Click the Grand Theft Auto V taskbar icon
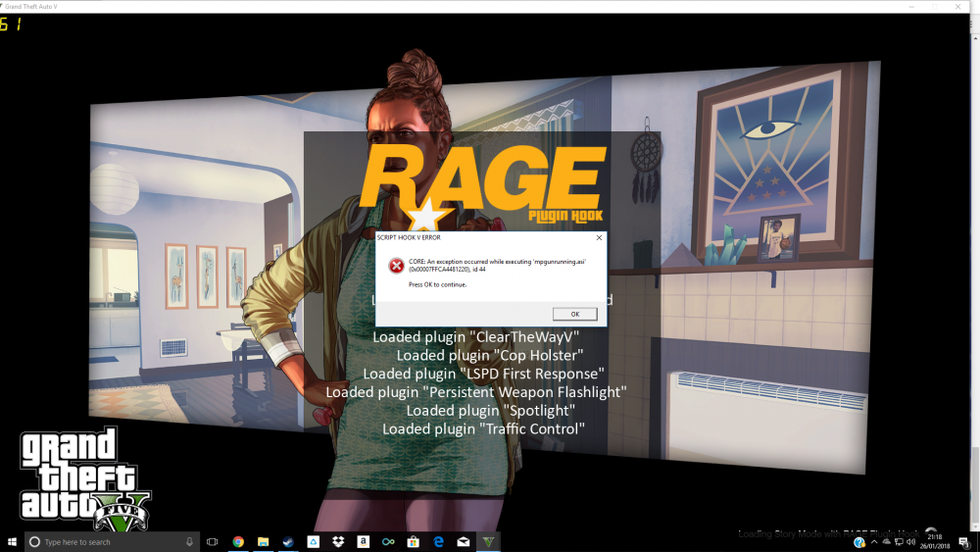 click(488, 542)
